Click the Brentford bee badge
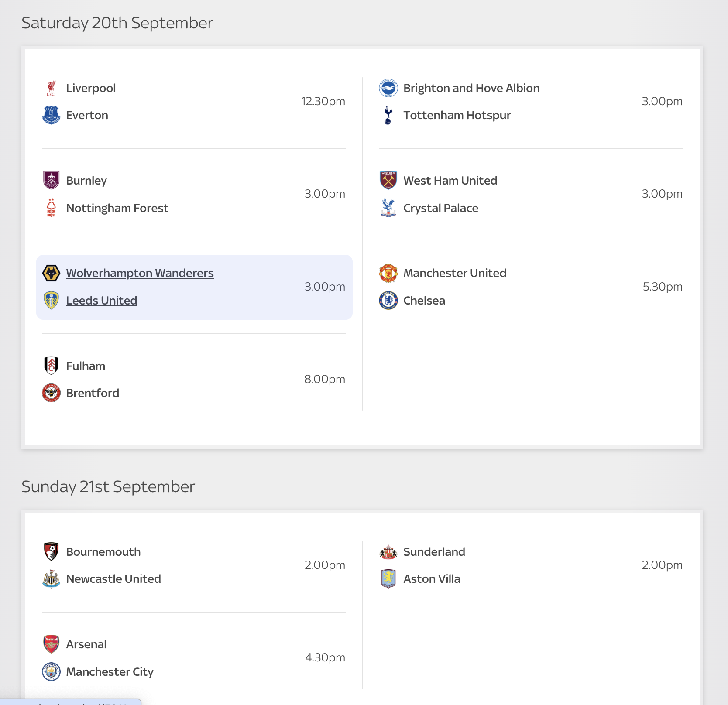 pyautogui.click(x=51, y=393)
